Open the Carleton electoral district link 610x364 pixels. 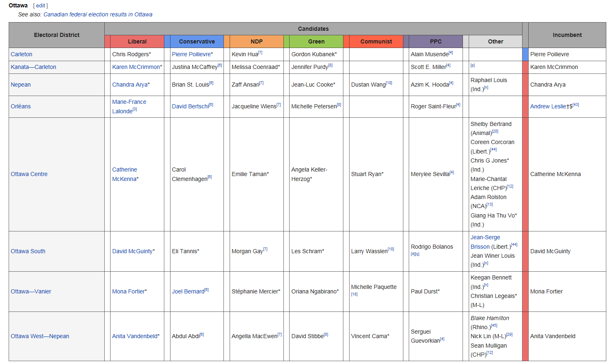pos(21,54)
